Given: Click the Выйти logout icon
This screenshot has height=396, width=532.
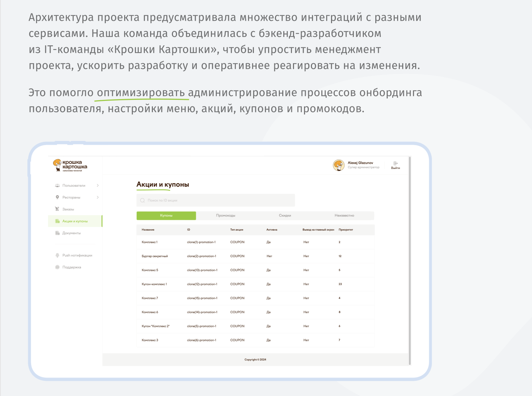Looking at the screenshot, I should (x=395, y=163).
